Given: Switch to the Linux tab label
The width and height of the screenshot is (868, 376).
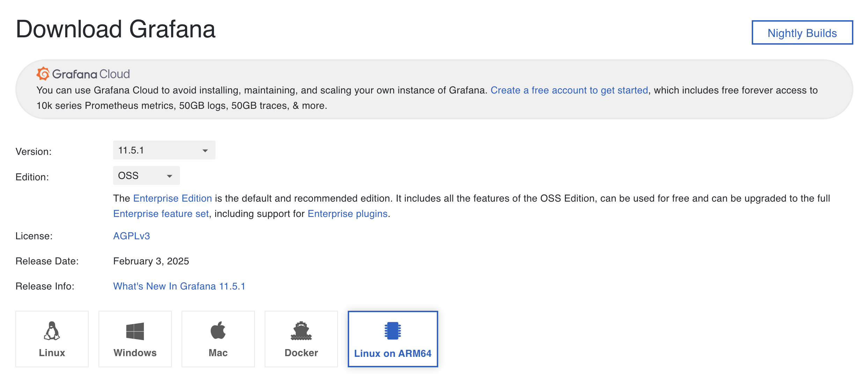Looking at the screenshot, I should (52, 353).
